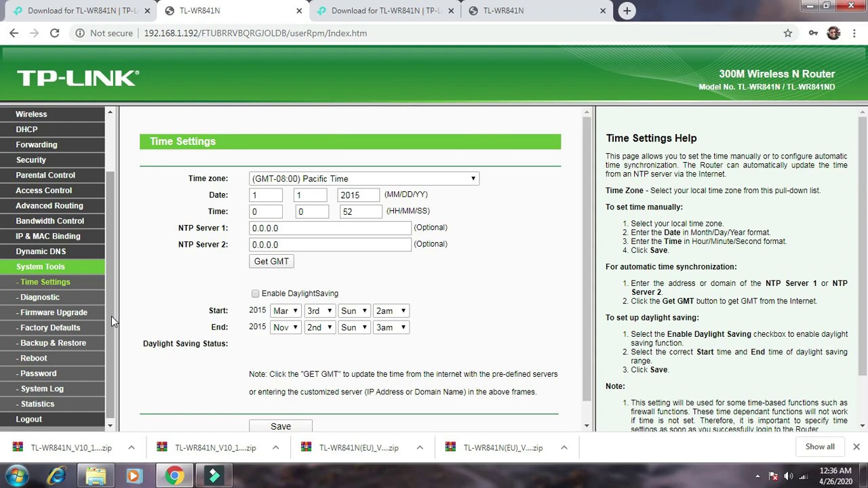Enable DaylightSaving checkbox

pos(255,293)
